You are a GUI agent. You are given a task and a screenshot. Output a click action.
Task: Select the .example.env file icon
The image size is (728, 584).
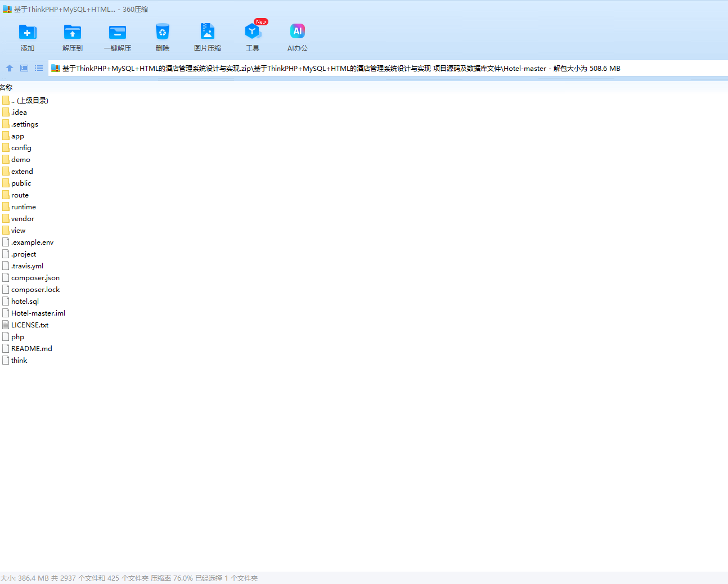(6, 242)
